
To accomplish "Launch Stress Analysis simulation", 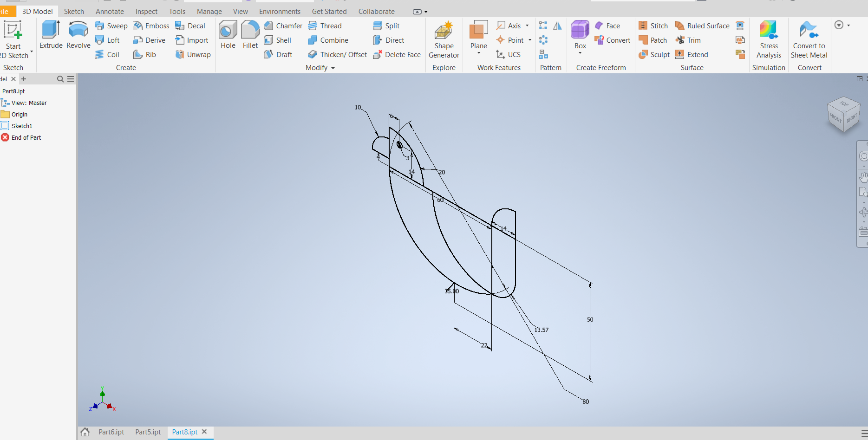I will pyautogui.click(x=769, y=39).
